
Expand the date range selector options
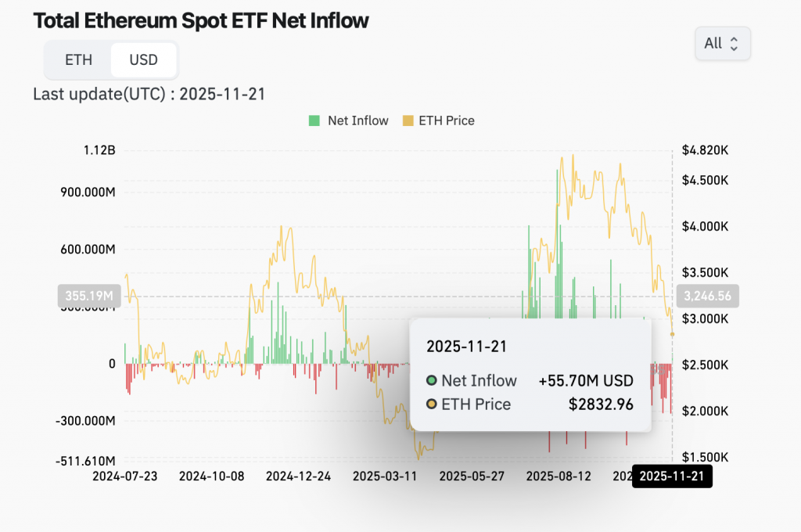pos(721,44)
